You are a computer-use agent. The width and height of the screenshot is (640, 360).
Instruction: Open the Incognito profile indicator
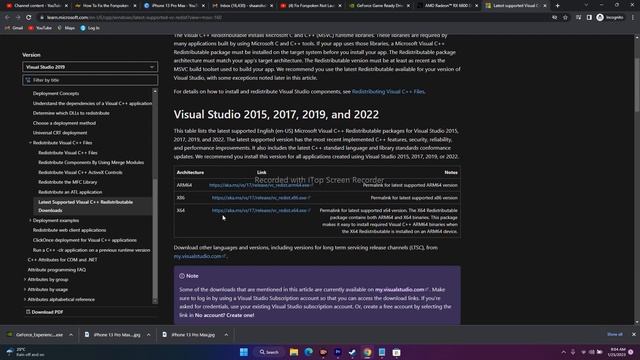610,18
